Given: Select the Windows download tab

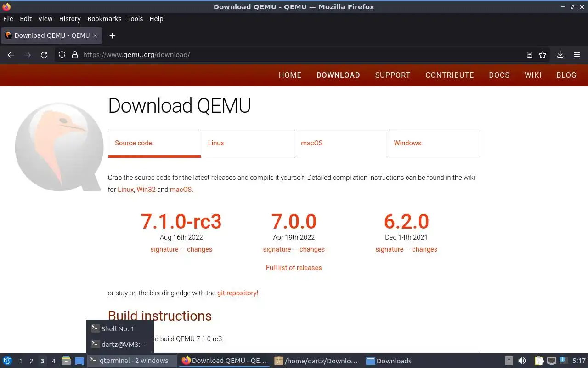Looking at the screenshot, I should tap(433, 144).
